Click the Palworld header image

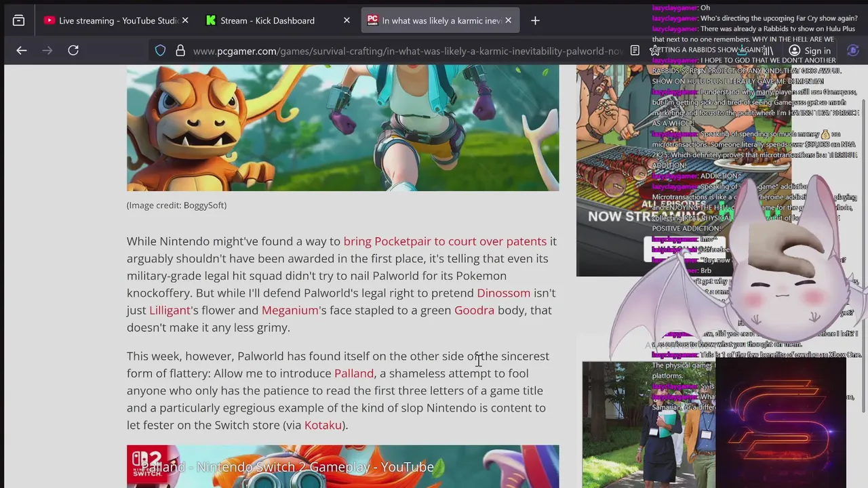coord(342,127)
